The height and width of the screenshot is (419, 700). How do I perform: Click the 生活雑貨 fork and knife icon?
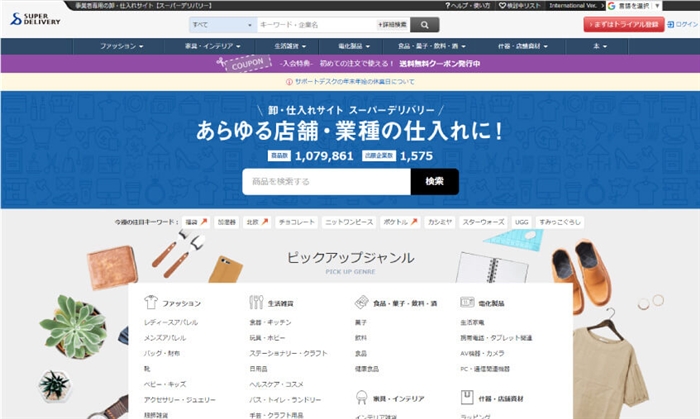tap(256, 302)
